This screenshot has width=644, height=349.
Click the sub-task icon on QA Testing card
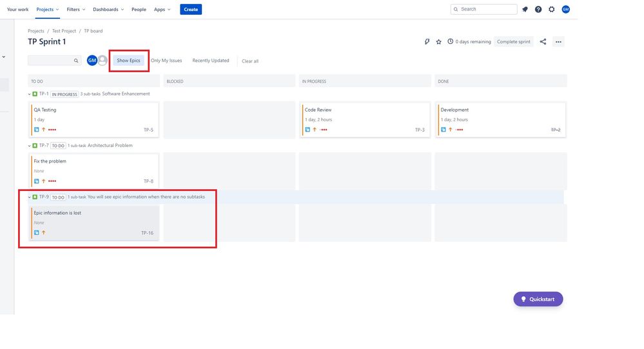coord(37,130)
